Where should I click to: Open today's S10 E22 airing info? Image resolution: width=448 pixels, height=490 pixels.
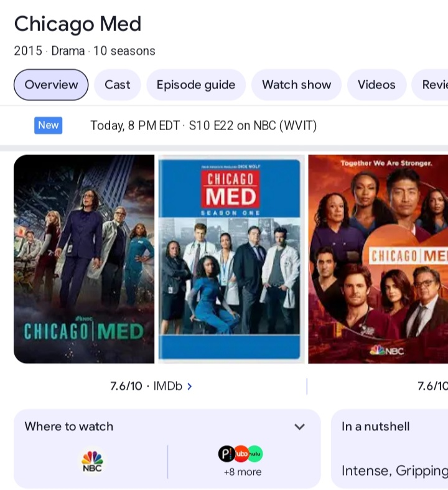[203, 126]
